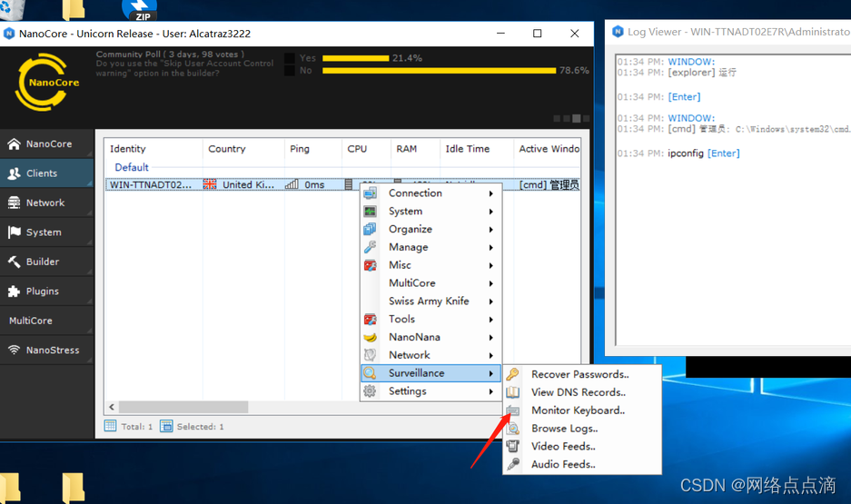This screenshot has width=851, height=504.
Task: Open the MultiCore context menu entry
Action: [430, 282]
